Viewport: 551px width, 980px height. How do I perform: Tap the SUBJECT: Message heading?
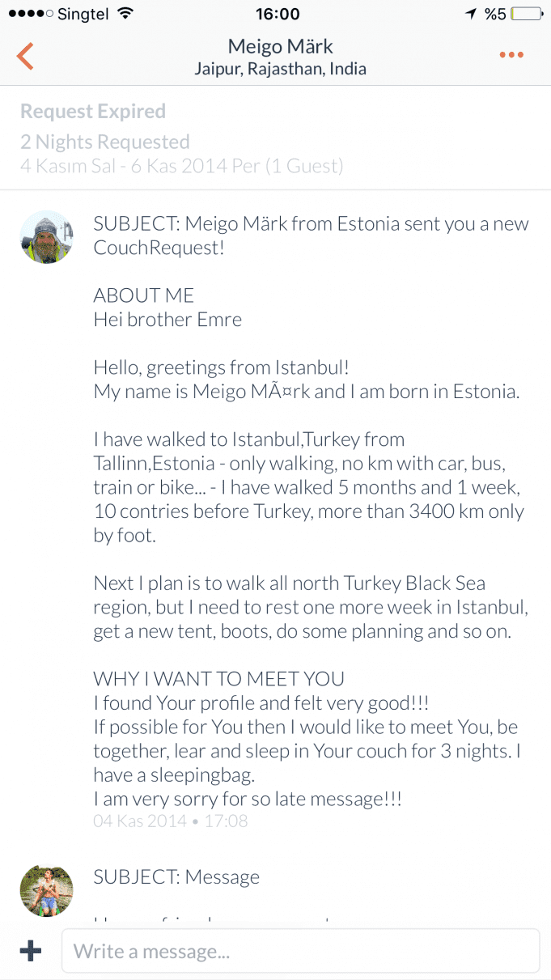176,877
